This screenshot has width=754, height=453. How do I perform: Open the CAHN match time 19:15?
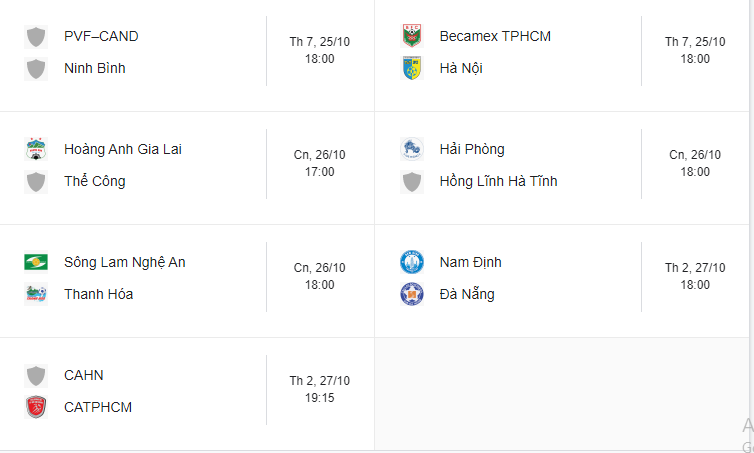(320, 398)
